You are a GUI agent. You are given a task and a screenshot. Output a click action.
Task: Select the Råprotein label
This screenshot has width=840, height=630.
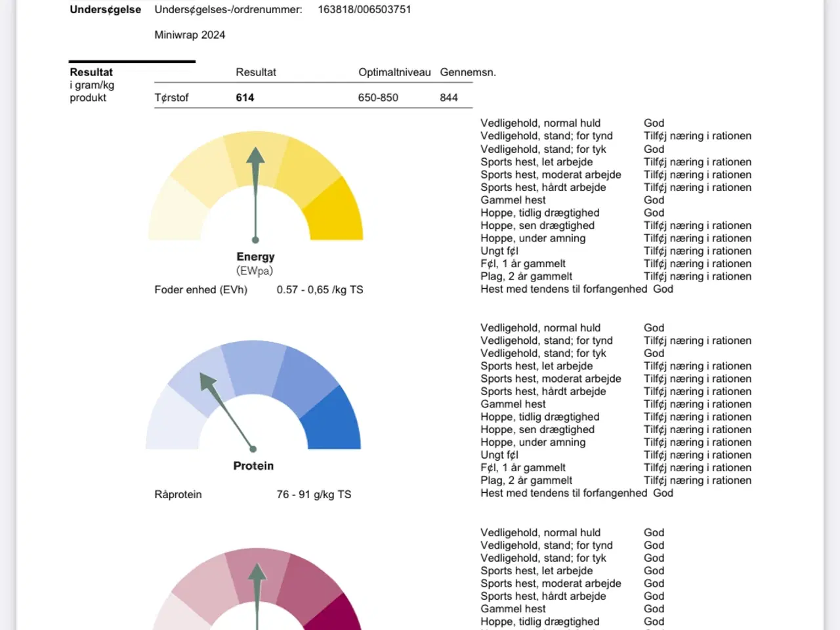178,494
